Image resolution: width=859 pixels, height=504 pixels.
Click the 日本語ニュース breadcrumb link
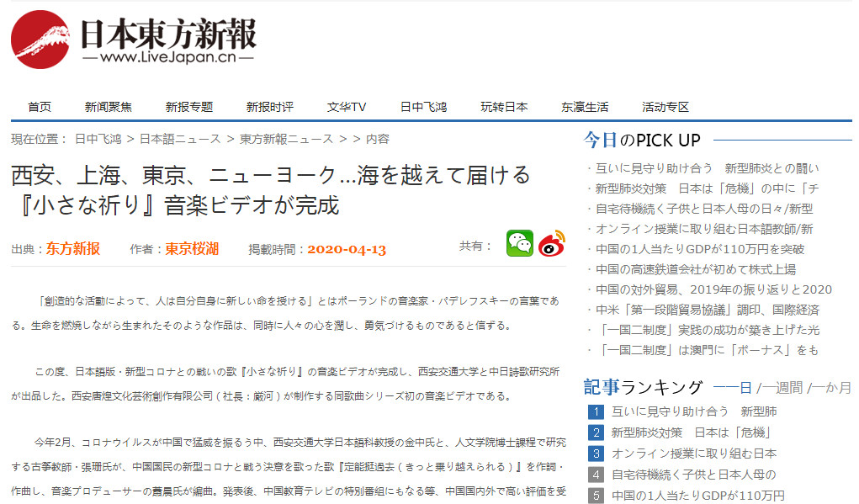(x=175, y=139)
